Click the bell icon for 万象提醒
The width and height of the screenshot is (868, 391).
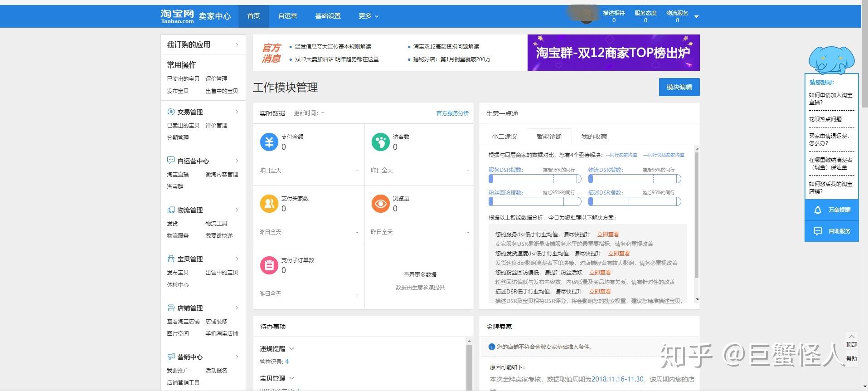(818, 210)
